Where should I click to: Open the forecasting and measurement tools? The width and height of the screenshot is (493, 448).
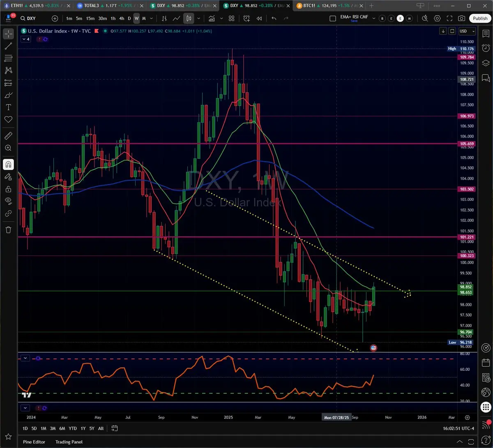(8, 83)
